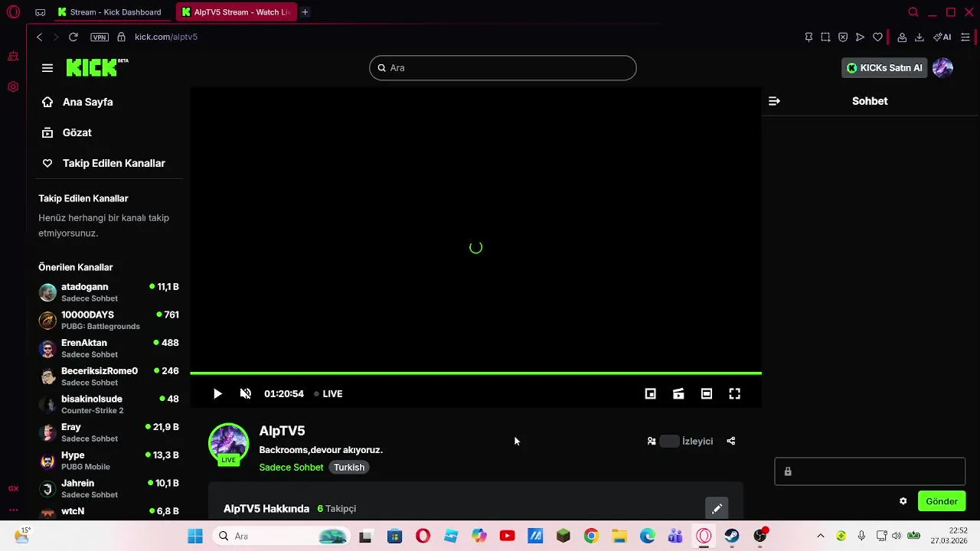Click the pin icon in browser toolbar

tap(808, 37)
